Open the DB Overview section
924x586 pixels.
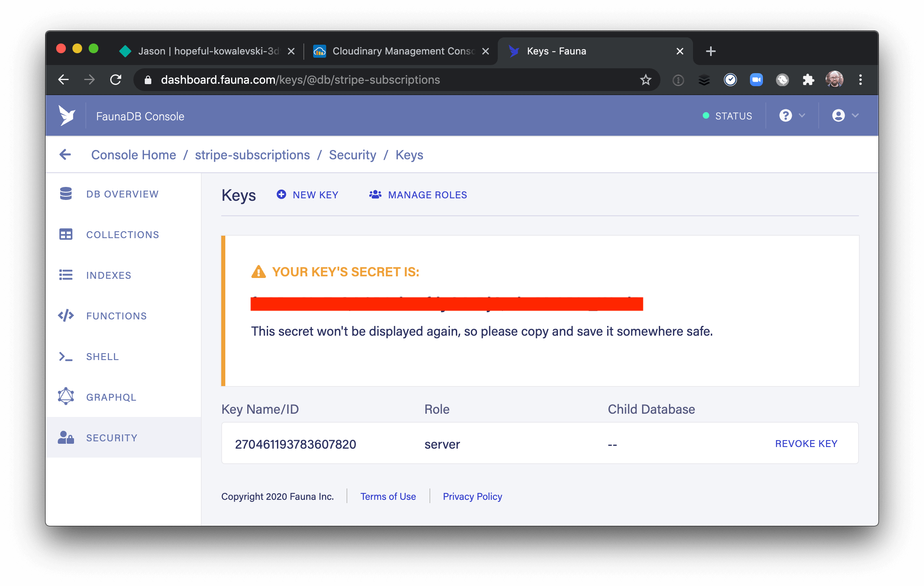tap(122, 194)
